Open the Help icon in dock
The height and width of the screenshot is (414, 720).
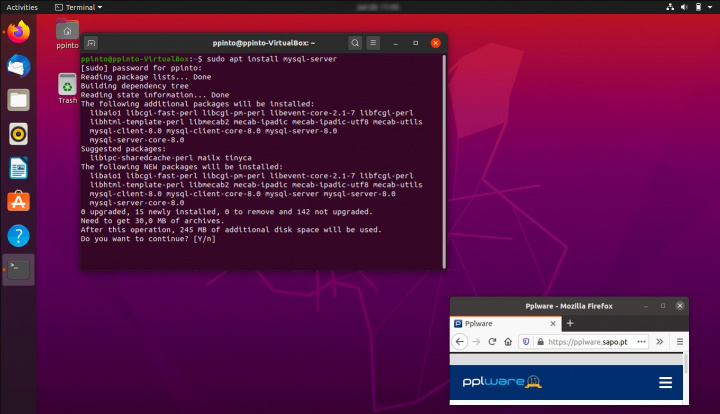click(18, 236)
